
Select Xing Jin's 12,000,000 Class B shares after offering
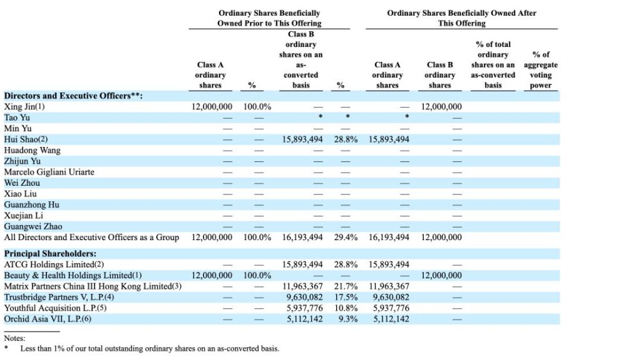[441, 107]
